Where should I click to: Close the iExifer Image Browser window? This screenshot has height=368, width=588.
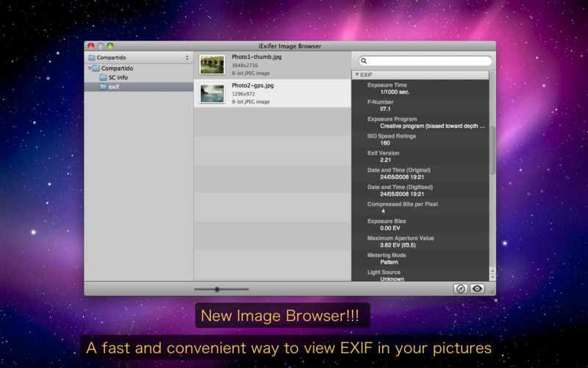coord(91,46)
